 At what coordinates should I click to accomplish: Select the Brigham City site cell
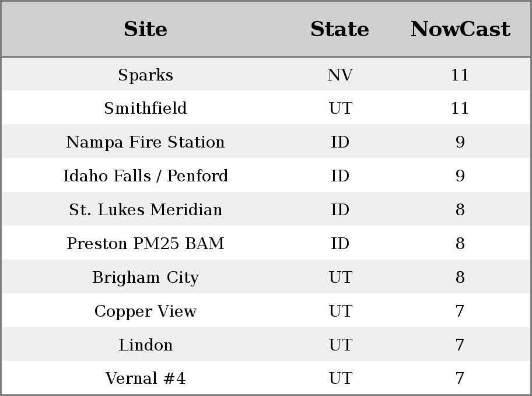[145, 278]
